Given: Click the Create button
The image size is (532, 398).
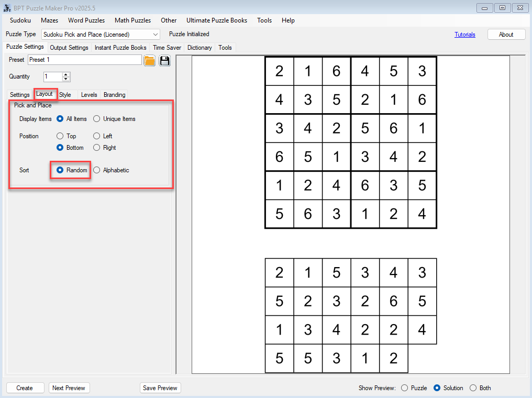Looking at the screenshot, I should tap(25, 388).
